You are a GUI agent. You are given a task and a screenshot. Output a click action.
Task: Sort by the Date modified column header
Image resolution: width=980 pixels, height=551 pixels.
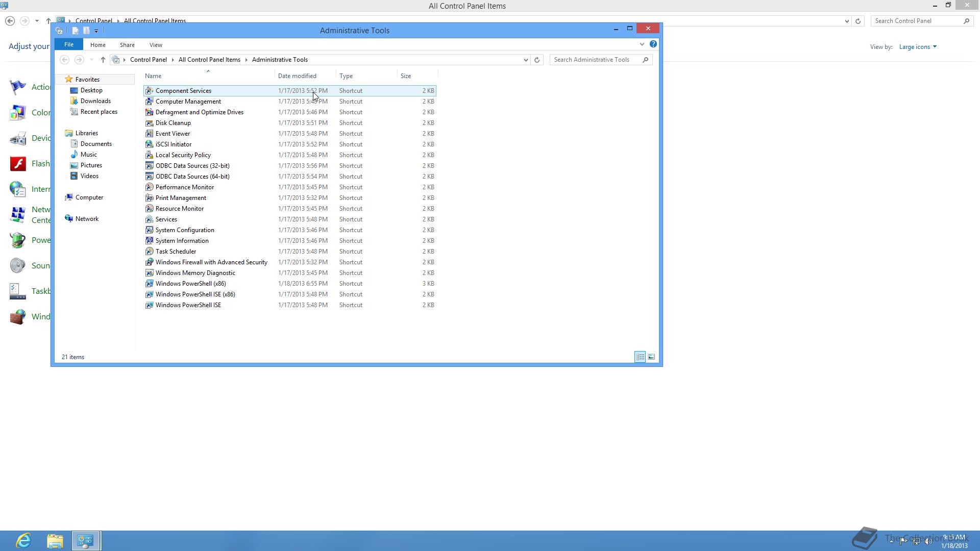305,76
